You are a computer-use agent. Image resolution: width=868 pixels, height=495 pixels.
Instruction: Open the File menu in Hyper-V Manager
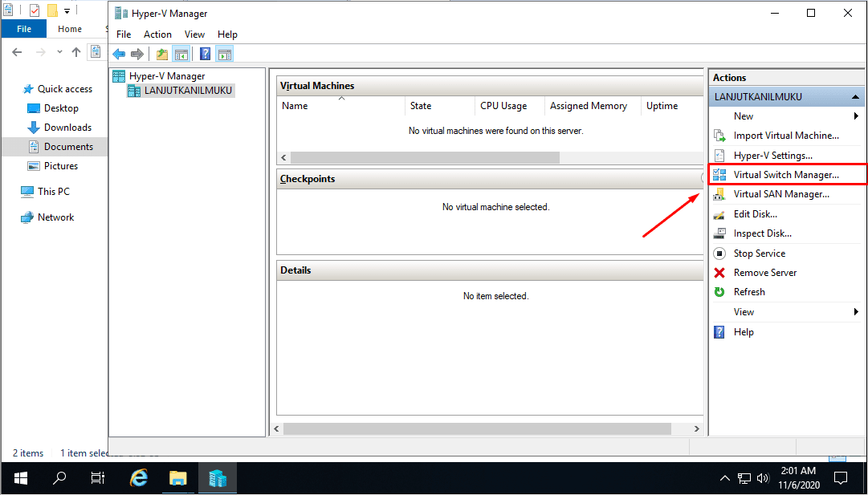(124, 34)
